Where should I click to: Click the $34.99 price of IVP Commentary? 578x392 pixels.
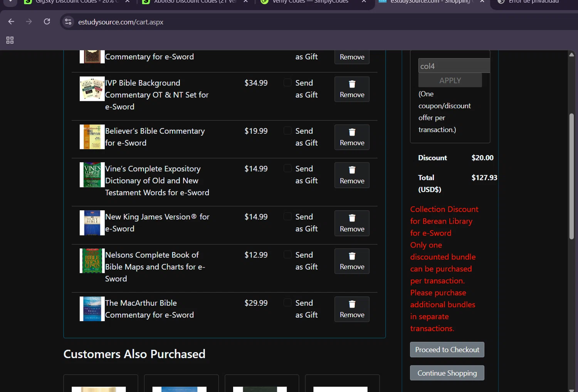(256, 83)
